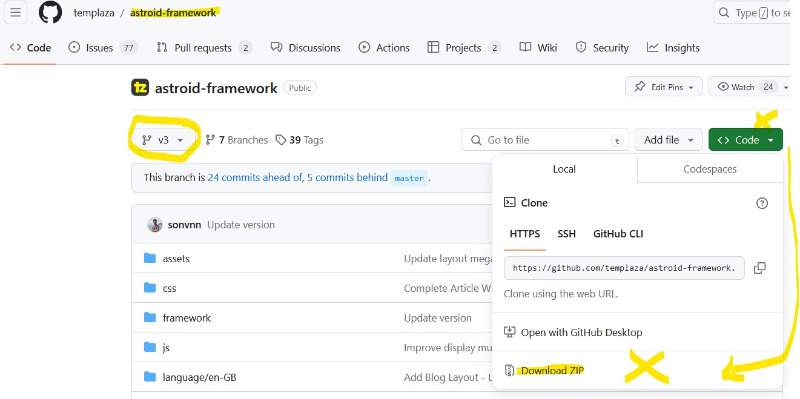Open the js folder
This screenshot has height=399, width=800.
[166, 347]
